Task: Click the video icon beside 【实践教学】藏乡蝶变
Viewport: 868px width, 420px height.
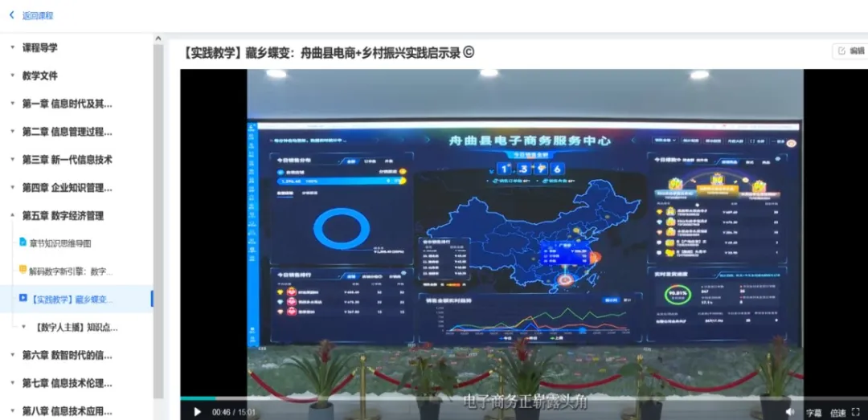Action: (x=23, y=299)
